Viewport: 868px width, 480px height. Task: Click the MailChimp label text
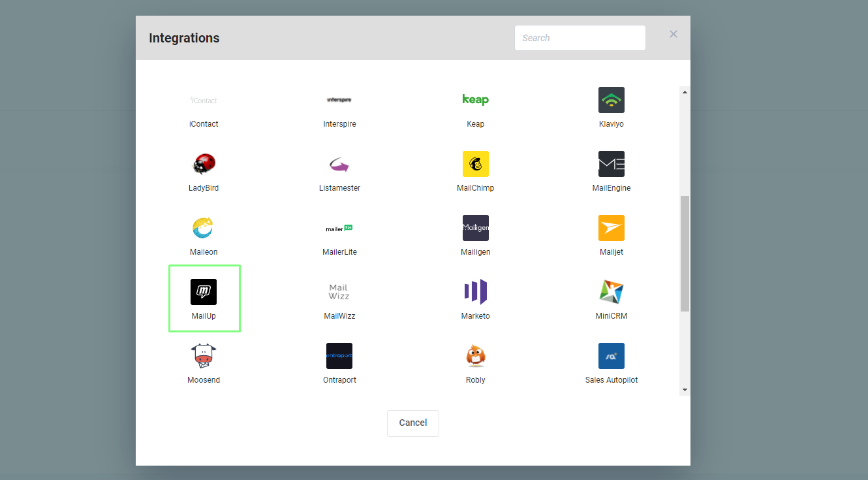[x=475, y=188]
